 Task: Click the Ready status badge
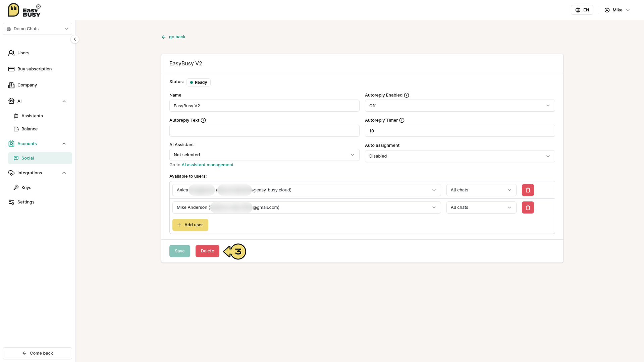pos(199,82)
